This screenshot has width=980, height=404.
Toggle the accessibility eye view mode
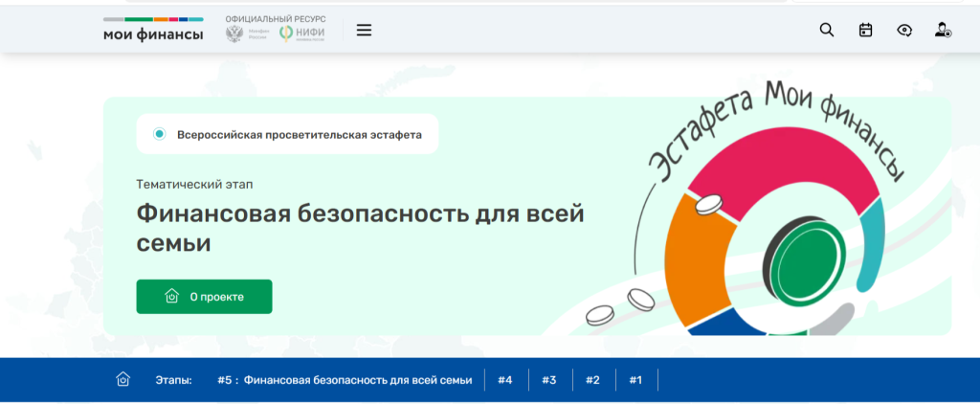[x=904, y=30]
